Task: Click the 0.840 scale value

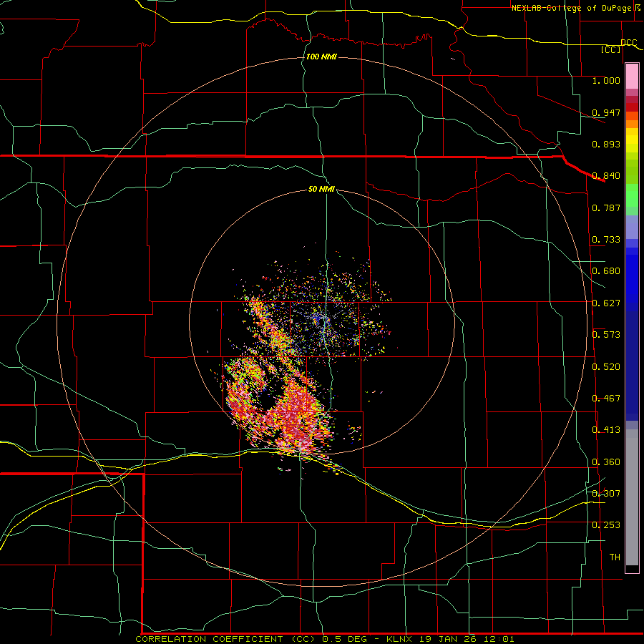Action: [606, 176]
